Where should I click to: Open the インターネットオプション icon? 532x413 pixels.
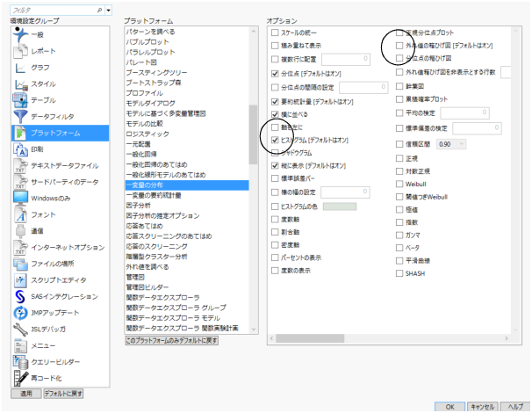click(x=21, y=247)
